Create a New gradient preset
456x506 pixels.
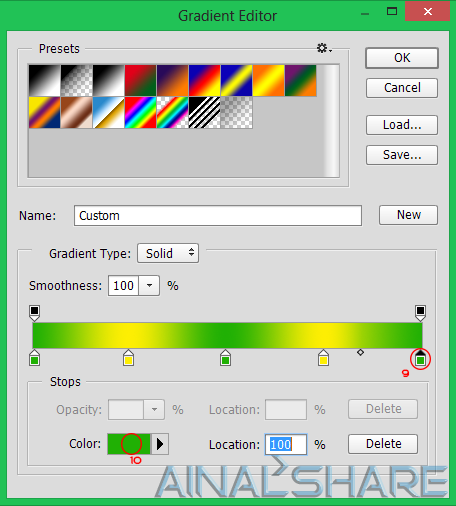pyautogui.click(x=408, y=215)
